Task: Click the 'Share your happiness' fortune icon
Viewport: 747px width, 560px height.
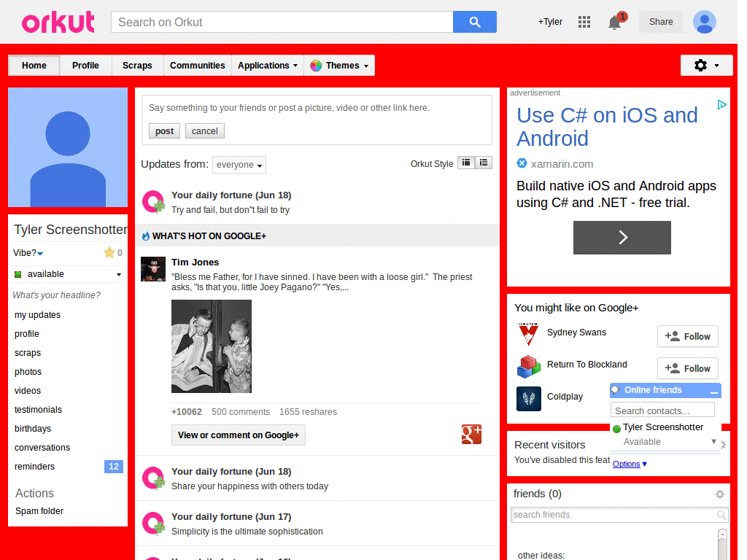Action: [x=153, y=478]
